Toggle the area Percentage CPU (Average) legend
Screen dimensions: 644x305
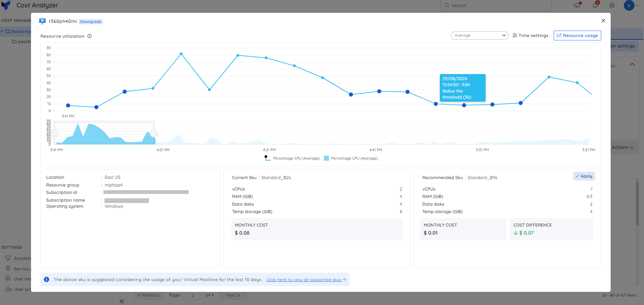click(x=350, y=158)
